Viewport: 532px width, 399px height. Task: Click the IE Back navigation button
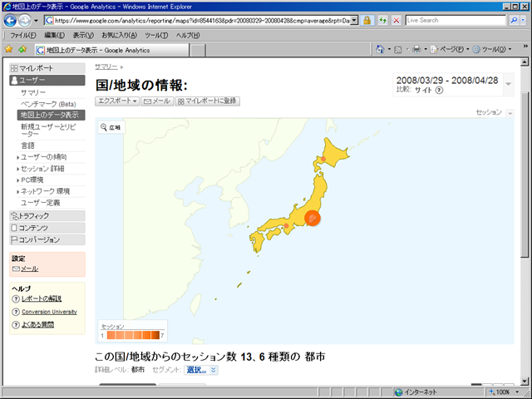(10, 21)
